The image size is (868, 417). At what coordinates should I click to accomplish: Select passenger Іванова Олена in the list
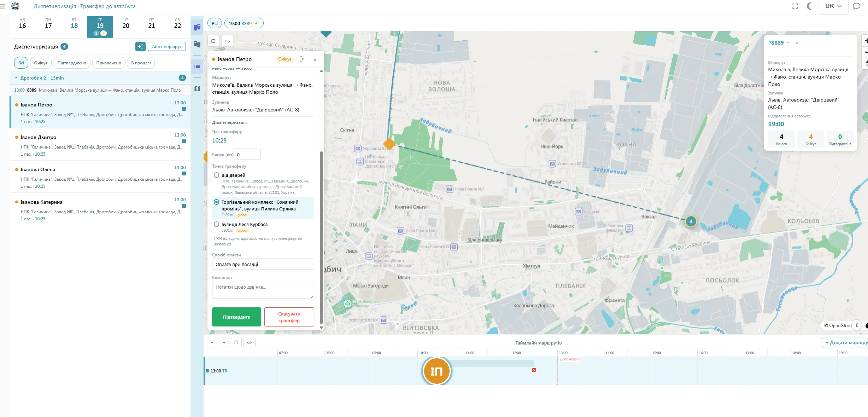[x=100, y=176]
